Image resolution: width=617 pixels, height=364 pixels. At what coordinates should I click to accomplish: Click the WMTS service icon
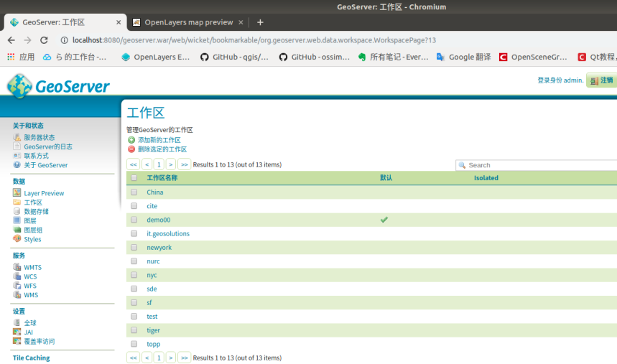click(x=17, y=267)
